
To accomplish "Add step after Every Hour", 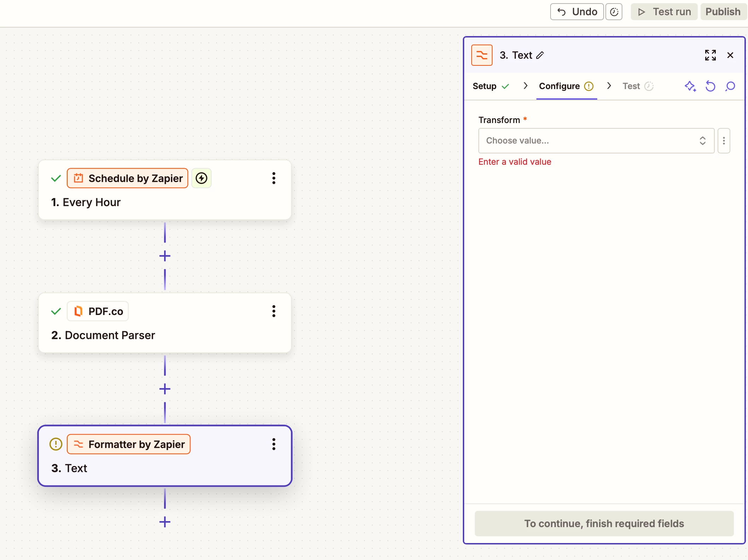I will pos(165,256).
